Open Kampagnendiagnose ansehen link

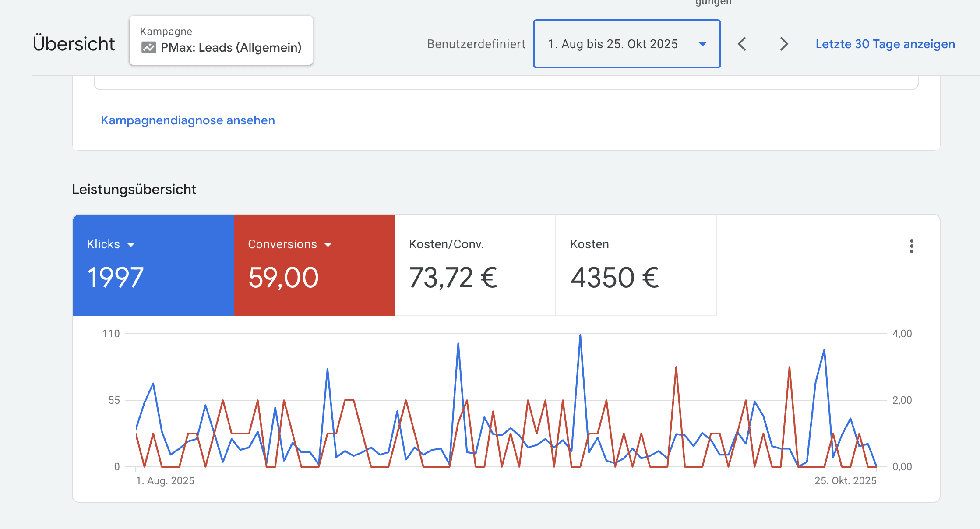188,120
